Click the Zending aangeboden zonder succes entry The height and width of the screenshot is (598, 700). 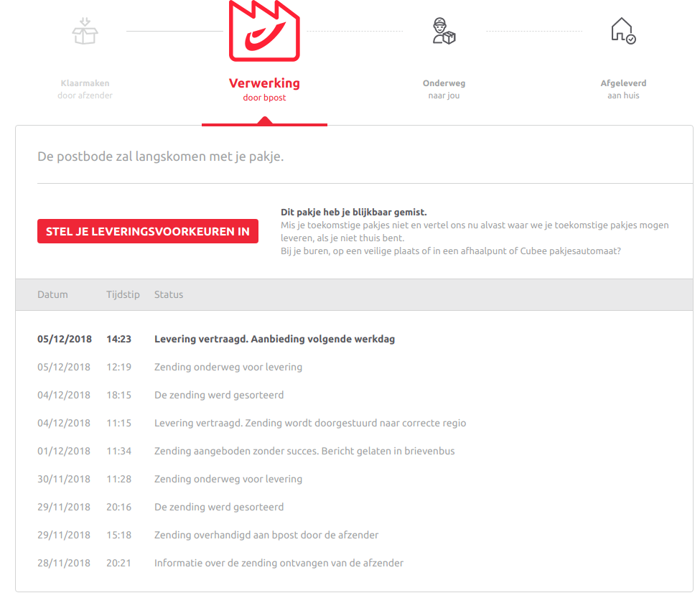[304, 451]
